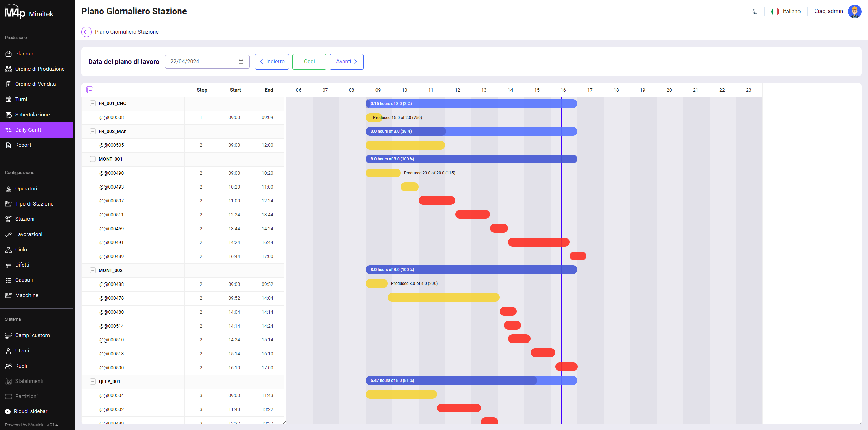
Task: Open Planner from the sidebar
Action: (x=24, y=54)
